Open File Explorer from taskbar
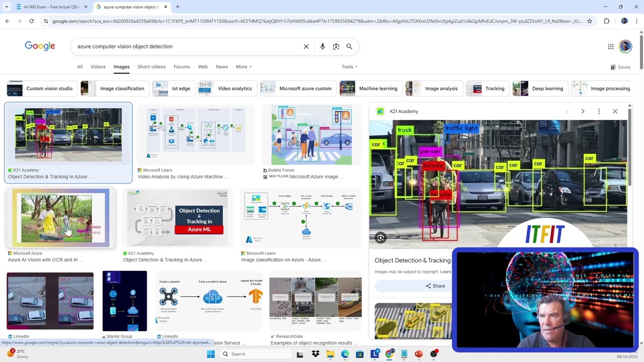This screenshot has width=644, height=362. point(330,354)
